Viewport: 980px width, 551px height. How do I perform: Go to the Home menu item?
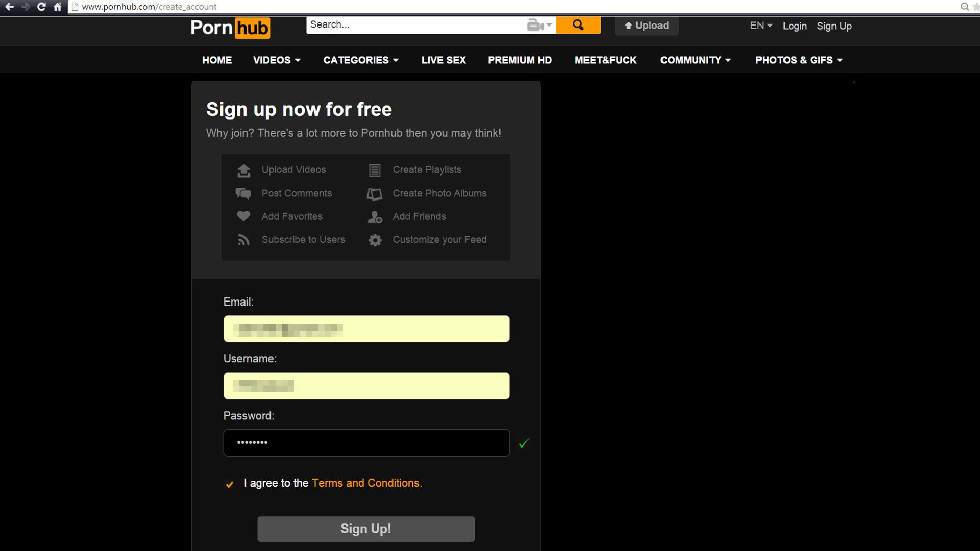tap(217, 60)
